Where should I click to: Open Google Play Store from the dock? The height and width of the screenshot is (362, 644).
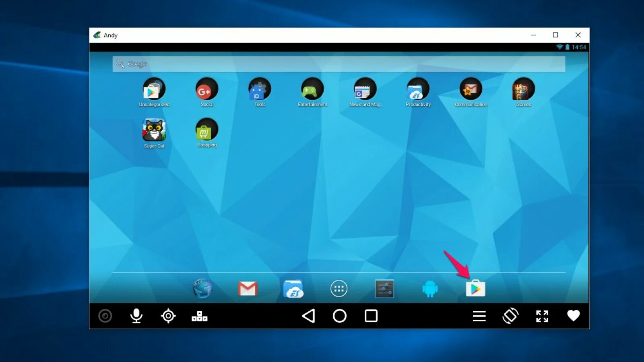476,288
